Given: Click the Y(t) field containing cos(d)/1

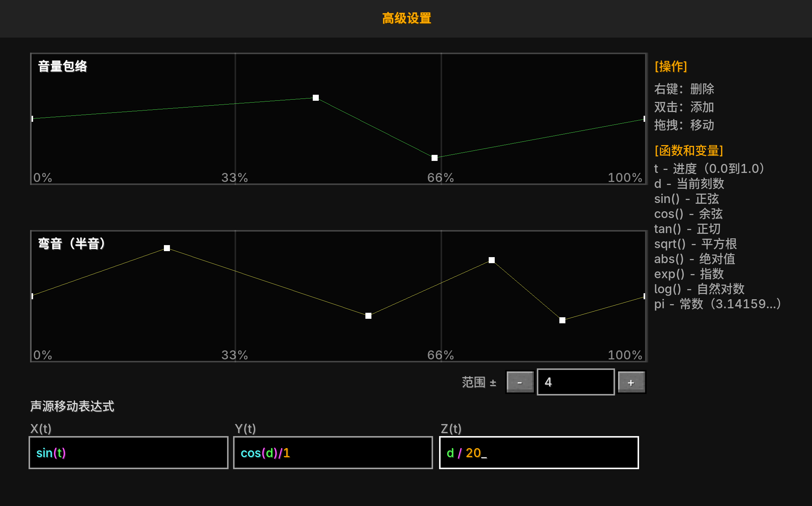Looking at the screenshot, I should (333, 453).
